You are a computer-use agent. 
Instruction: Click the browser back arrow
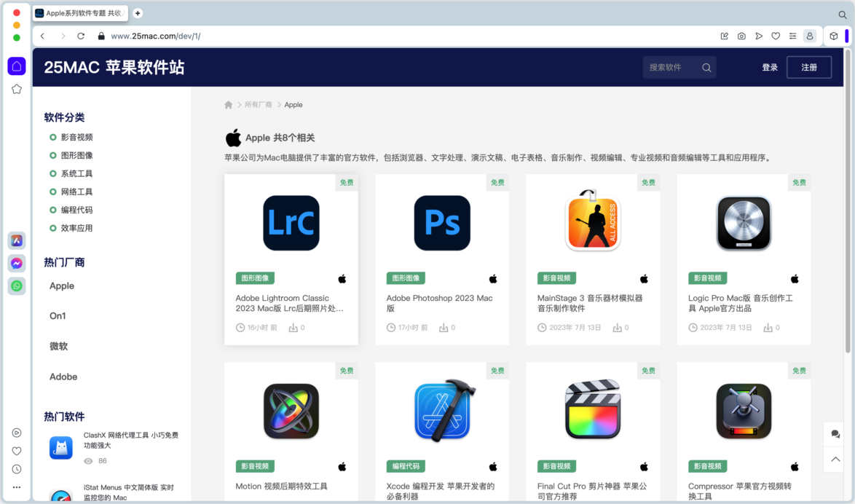pyautogui.click(x=42, y=36)
